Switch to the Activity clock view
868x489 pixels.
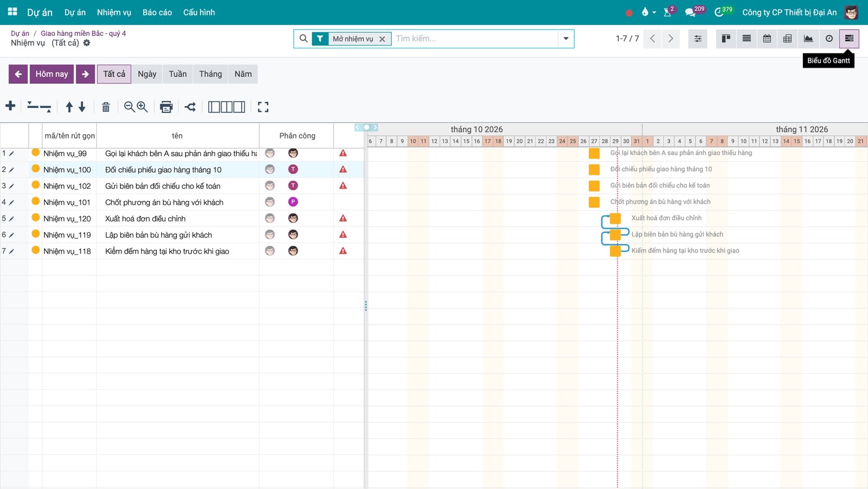(829, 38)
